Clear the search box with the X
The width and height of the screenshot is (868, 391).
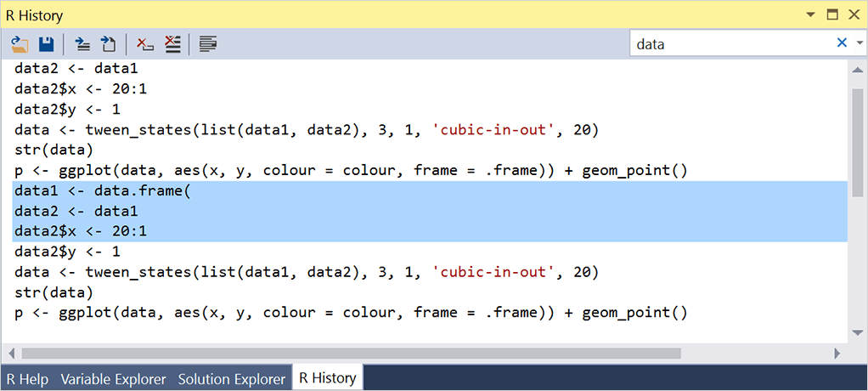point(842,42)
